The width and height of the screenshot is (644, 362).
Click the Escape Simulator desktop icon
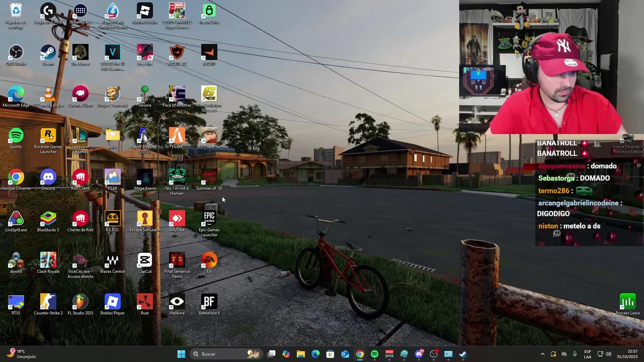coord(145,222)
